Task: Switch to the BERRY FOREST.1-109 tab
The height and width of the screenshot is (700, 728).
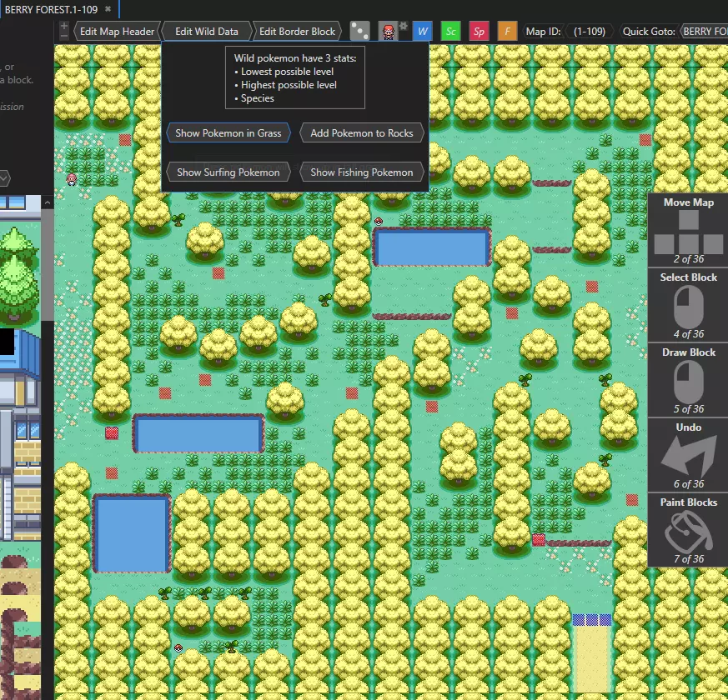Action: pos(51,9)
